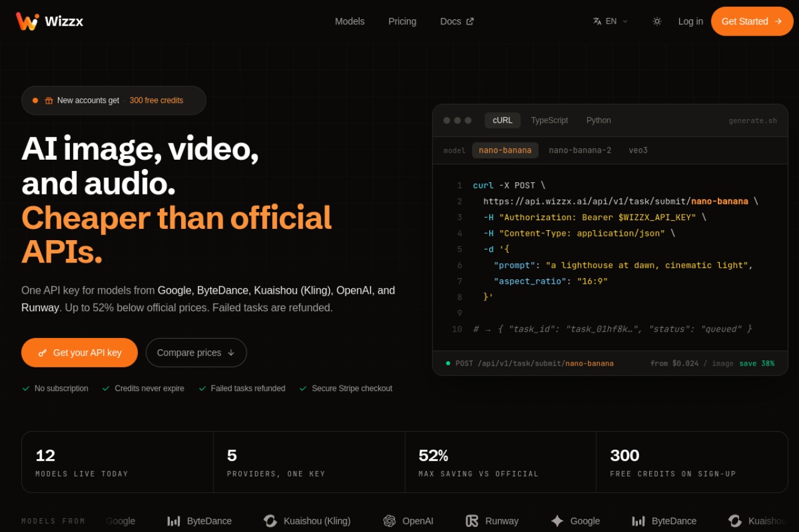Select the nano-banana-2 model tab
This screenshot has width=799, height=532.
point(580,150)
